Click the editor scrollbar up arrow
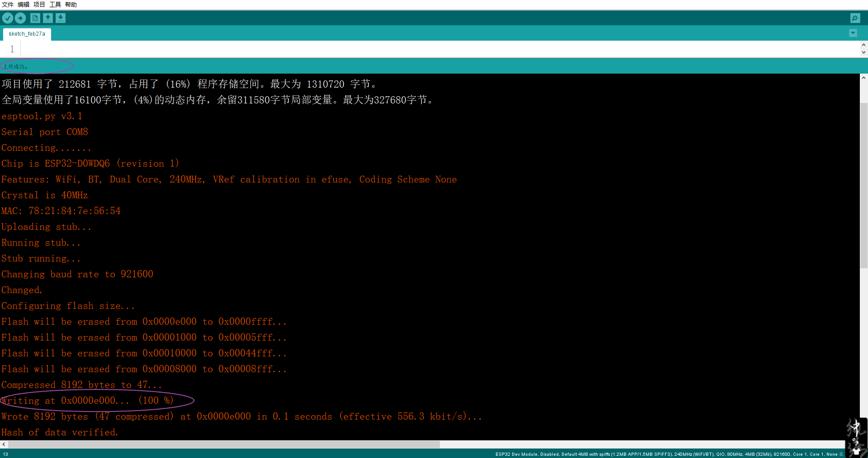 point(863,45)
